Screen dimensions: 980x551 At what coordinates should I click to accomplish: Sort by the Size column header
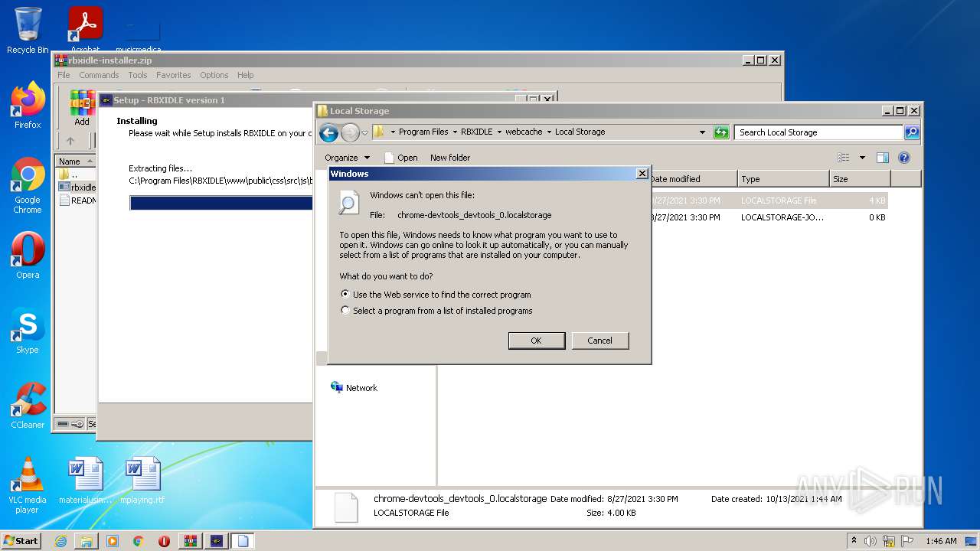click(x=859, y=179)
